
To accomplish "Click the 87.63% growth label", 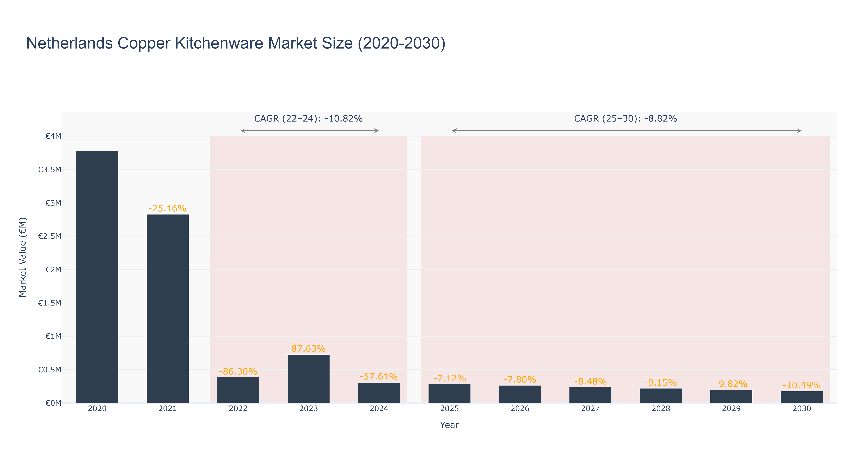I will click(x=309, y=348).
